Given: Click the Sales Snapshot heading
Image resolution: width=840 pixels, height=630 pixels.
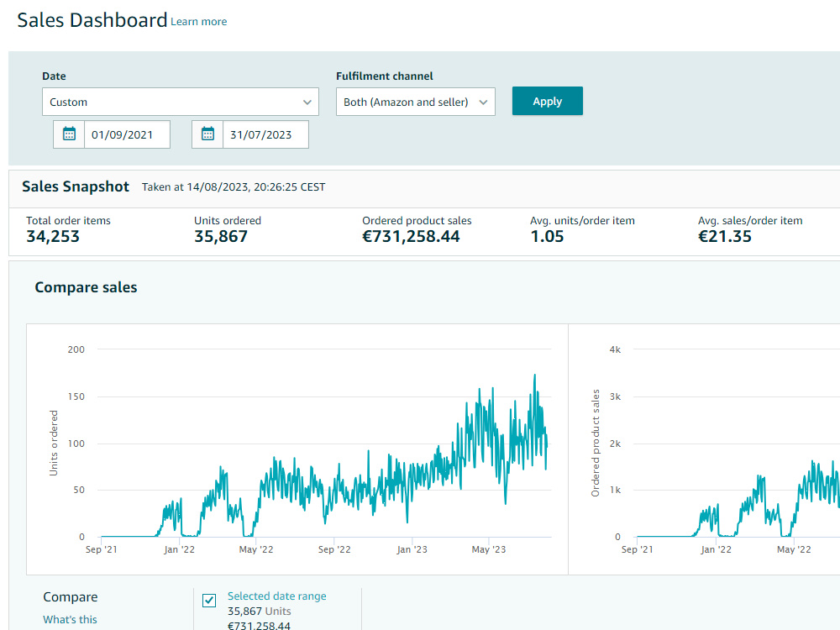Looking at the screenshot, I should pos(76,186).
